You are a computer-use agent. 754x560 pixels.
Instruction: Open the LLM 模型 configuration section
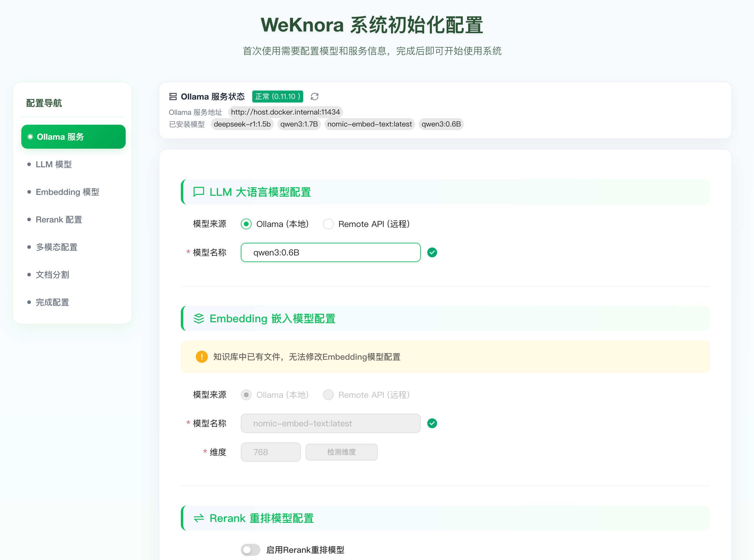[x=53, y=164]
